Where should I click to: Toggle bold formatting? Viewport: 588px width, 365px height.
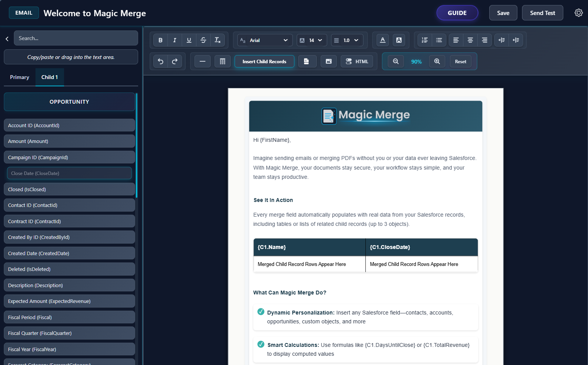161,40
